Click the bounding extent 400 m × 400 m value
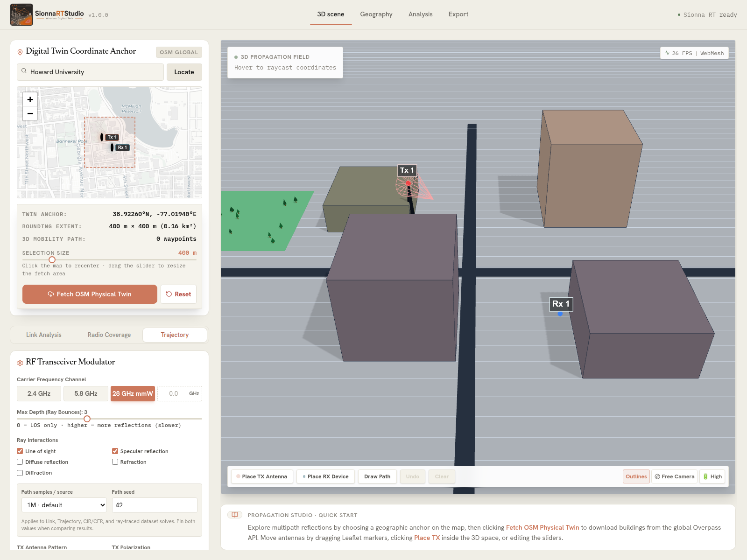The width and height of the screenshot is (747, 560). 153,226
